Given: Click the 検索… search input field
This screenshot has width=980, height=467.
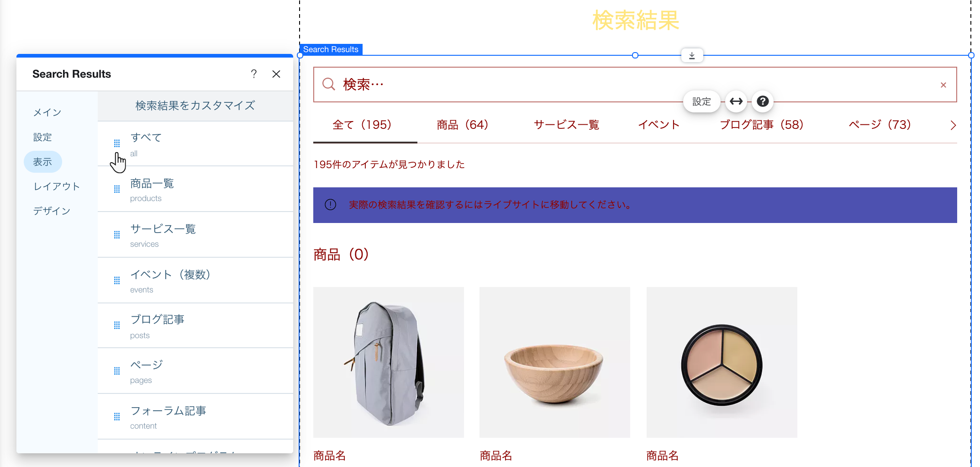Looking at the screenshot, I should tap(635, 85).
